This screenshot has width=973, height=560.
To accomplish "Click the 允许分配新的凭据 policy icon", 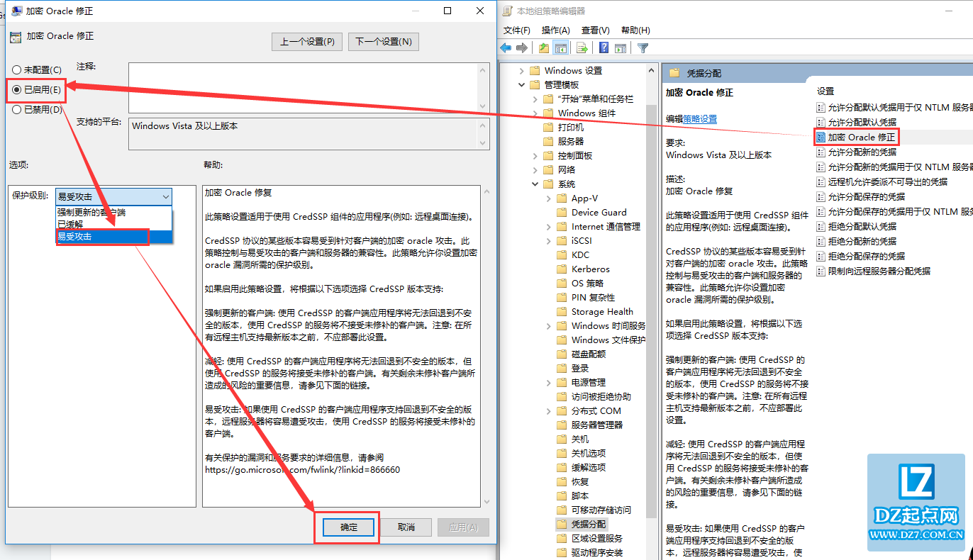I will tap(821, 152).
